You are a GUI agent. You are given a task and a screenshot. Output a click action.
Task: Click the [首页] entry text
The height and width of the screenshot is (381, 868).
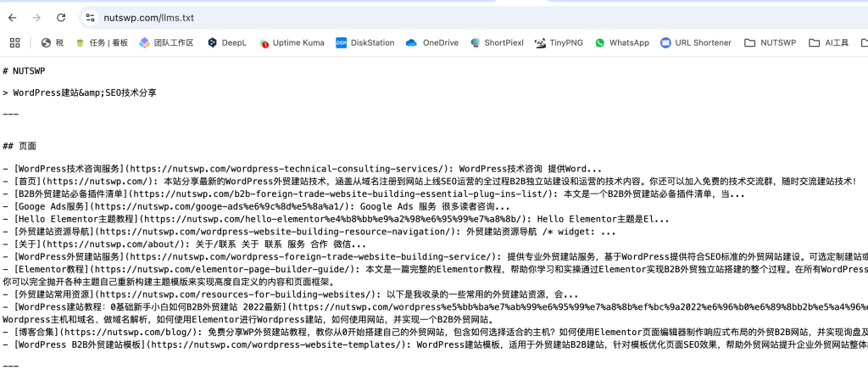pyautogui.click(x=28, y=180)
